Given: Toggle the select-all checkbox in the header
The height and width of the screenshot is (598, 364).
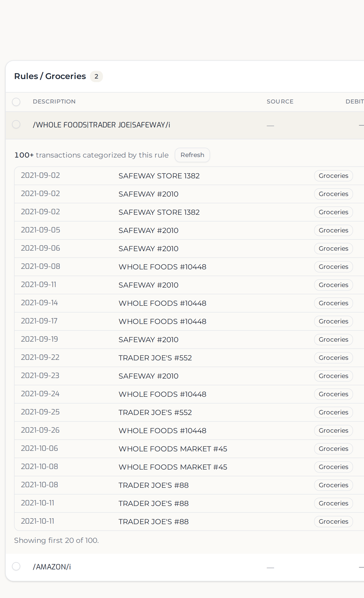Looking at the screenshot, I should pyautogui.click(x=16, y=102).
